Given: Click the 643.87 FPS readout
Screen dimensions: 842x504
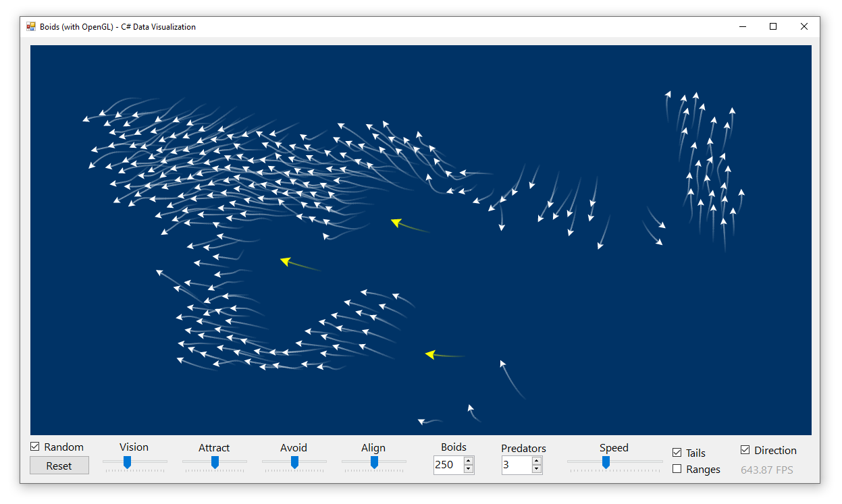Looking at the screenshot, I should [767, 470].
